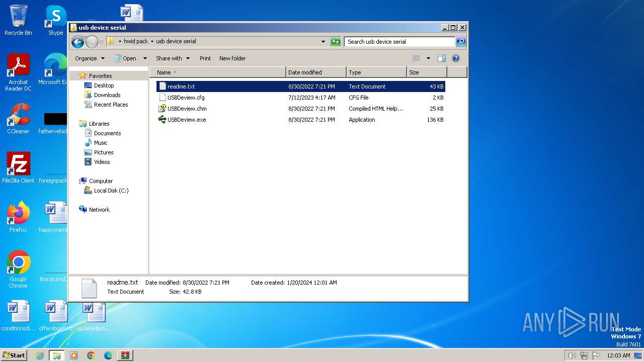Select the USBDeview.exe application

(301, 120)
